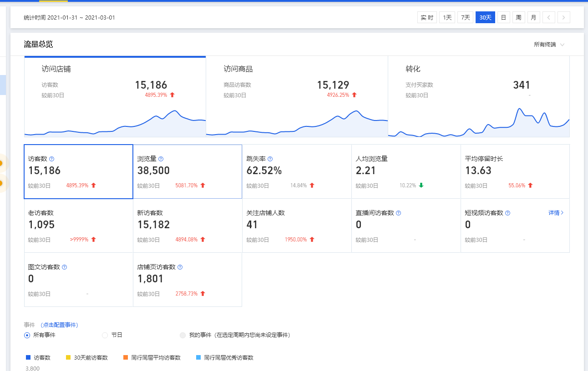Viewport: 588px width, 371px height.
Task: Click red up arrow beside 5081.70%
Action: (x=203, y=185)
